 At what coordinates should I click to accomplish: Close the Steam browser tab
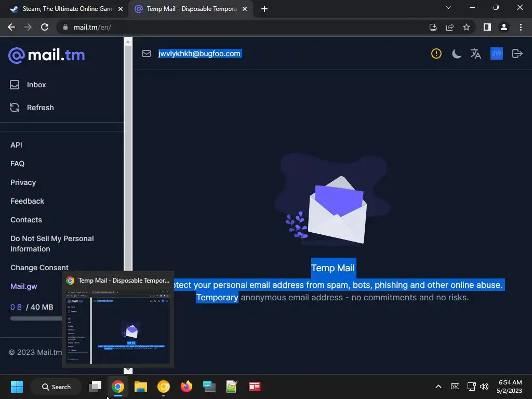(121, 9)
